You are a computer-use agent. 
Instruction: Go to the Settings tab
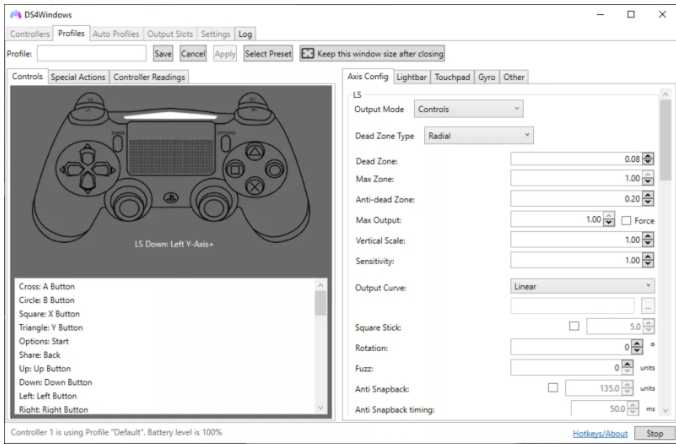coord(216,34)
